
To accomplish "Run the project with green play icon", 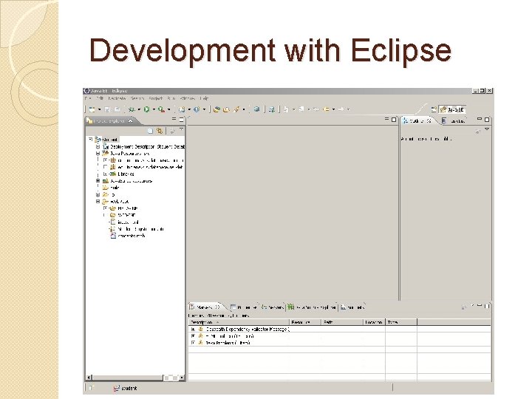I will point(146,109).
